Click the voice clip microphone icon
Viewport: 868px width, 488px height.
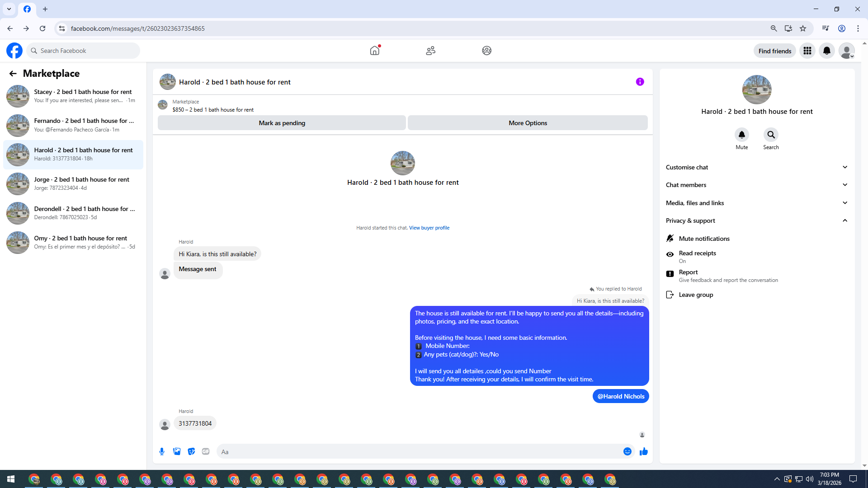162,451
